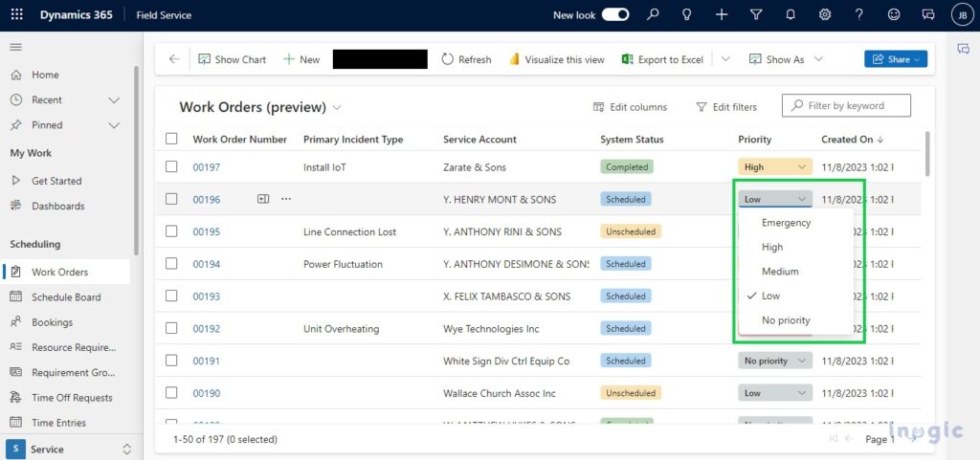Viewport: 980px width, 460px height.
Task: Open the notifications bell icon
Action: (x=791, y=14)
